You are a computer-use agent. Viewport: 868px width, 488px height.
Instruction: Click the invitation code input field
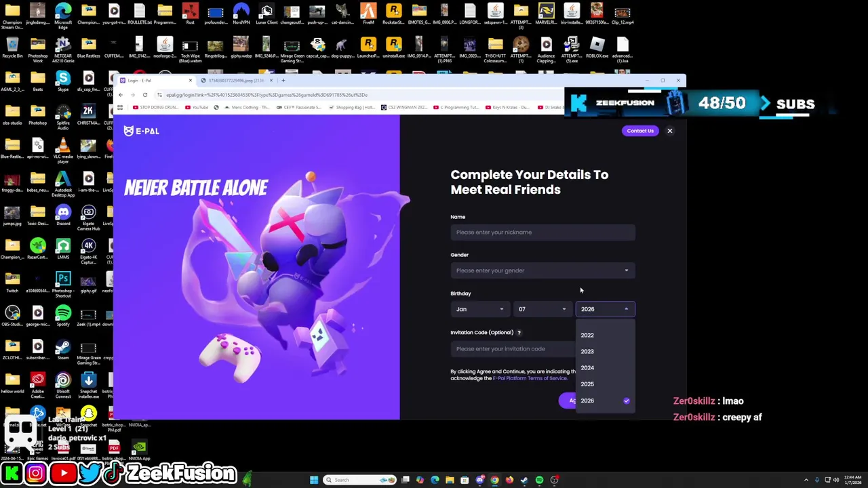(x=513, y=349)
